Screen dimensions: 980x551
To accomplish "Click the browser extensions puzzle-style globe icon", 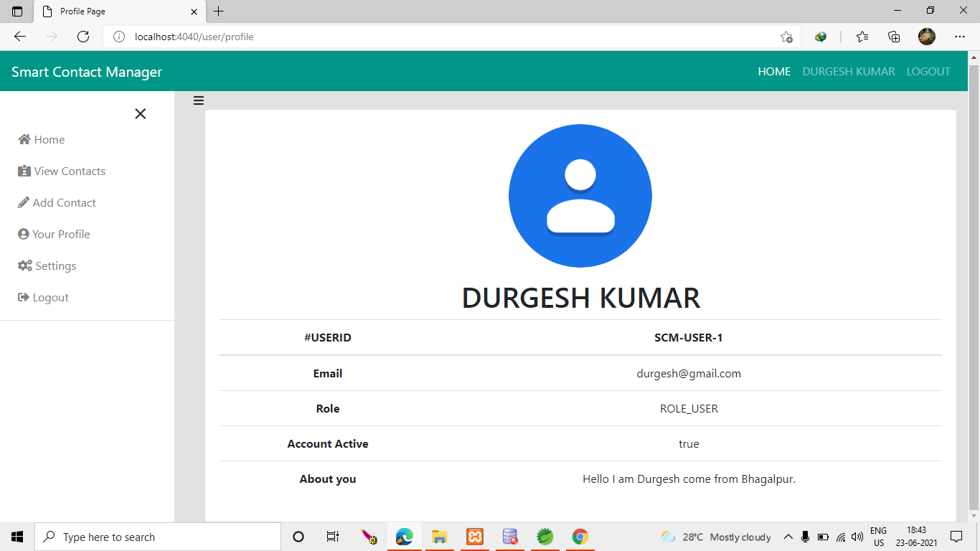I will (x=820, y=37).
